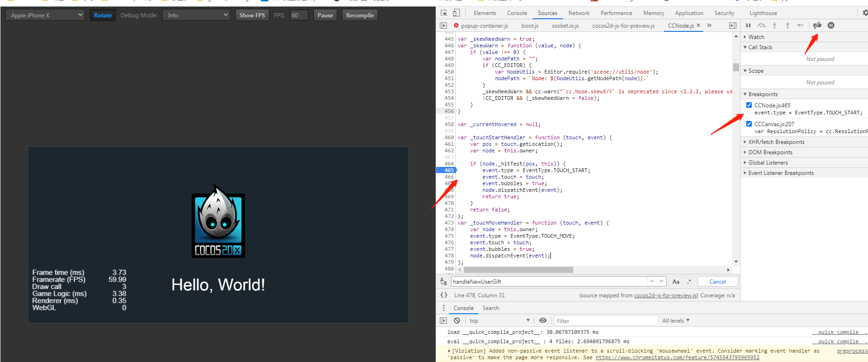Viewport: 868px width, 362px height.
Task: Clear the console output
Action: point(457,321)
